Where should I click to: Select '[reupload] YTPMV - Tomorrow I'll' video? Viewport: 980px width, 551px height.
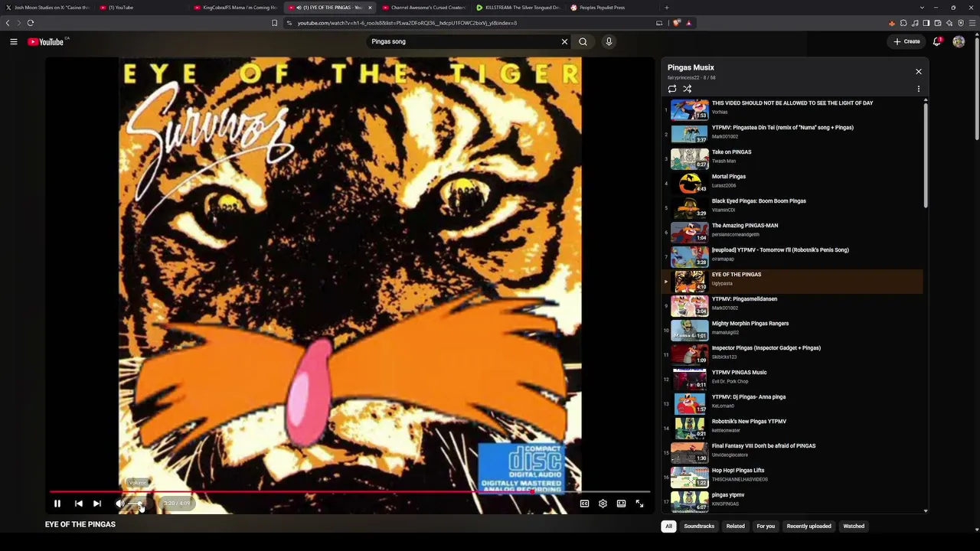click(x=792, y=256)
